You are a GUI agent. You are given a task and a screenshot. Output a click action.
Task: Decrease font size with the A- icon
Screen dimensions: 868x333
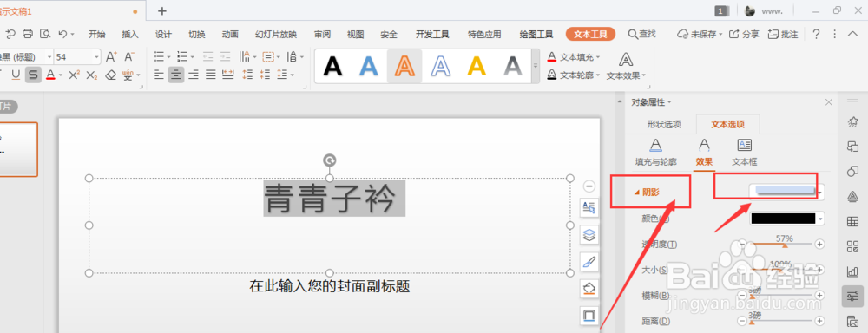point(129,57)
